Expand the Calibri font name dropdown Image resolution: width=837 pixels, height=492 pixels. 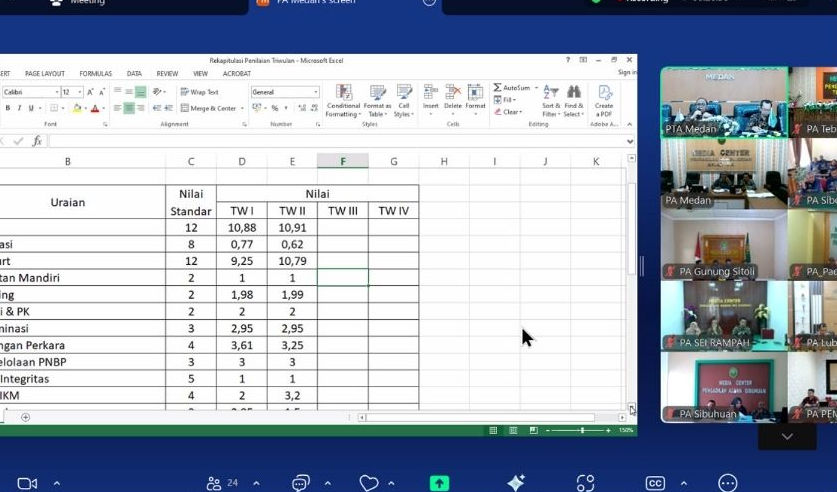coord(55,92)
